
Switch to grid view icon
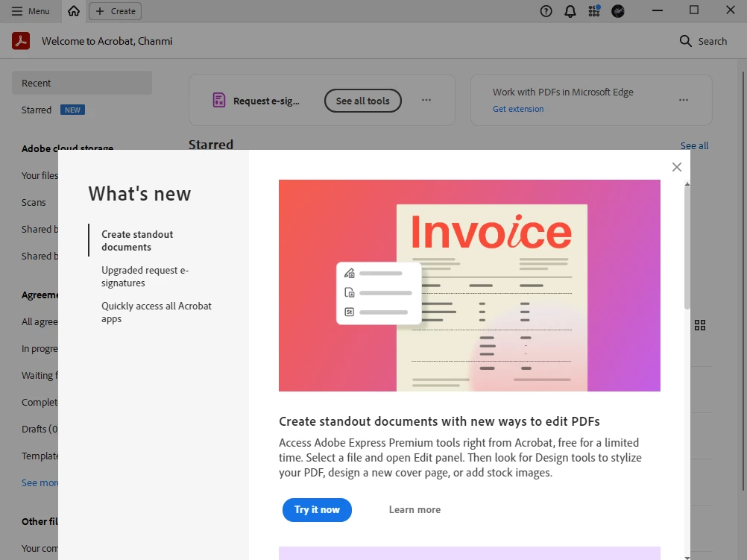(700, 325)
